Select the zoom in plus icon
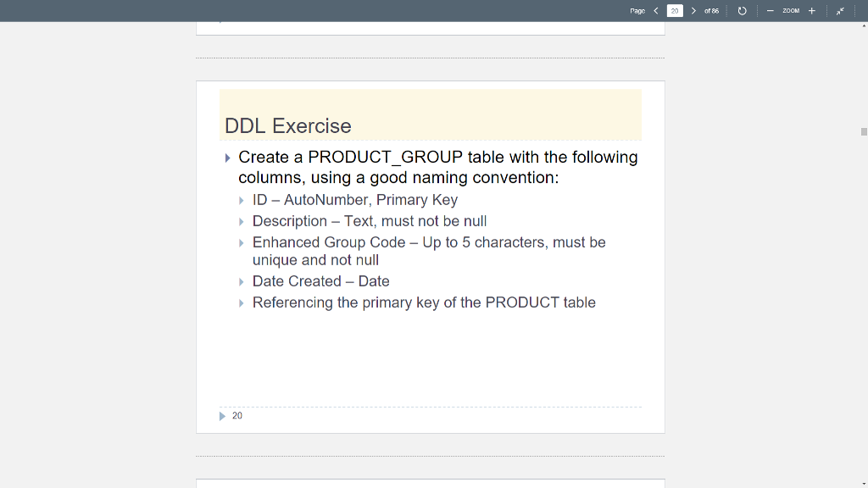 tap(811, 11)
